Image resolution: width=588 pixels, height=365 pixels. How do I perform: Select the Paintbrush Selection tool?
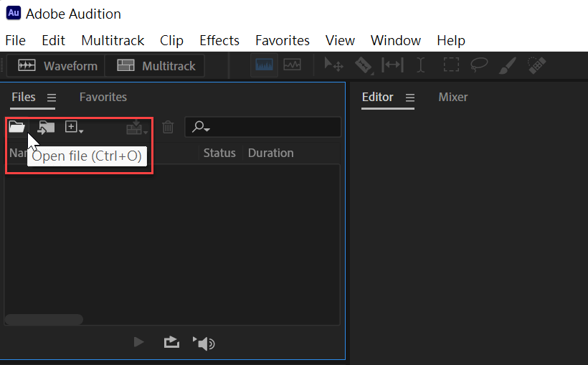click(x=508, y=65)
